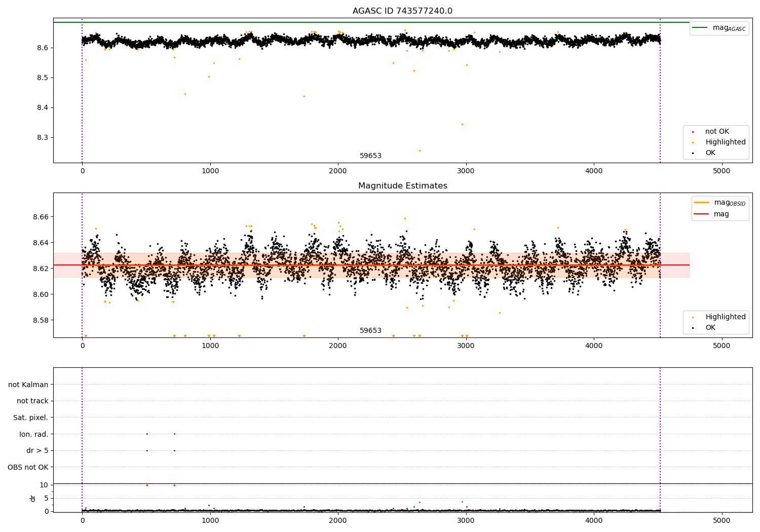
Task: Click the 'not track' axis label
Action: click(32, 401)
